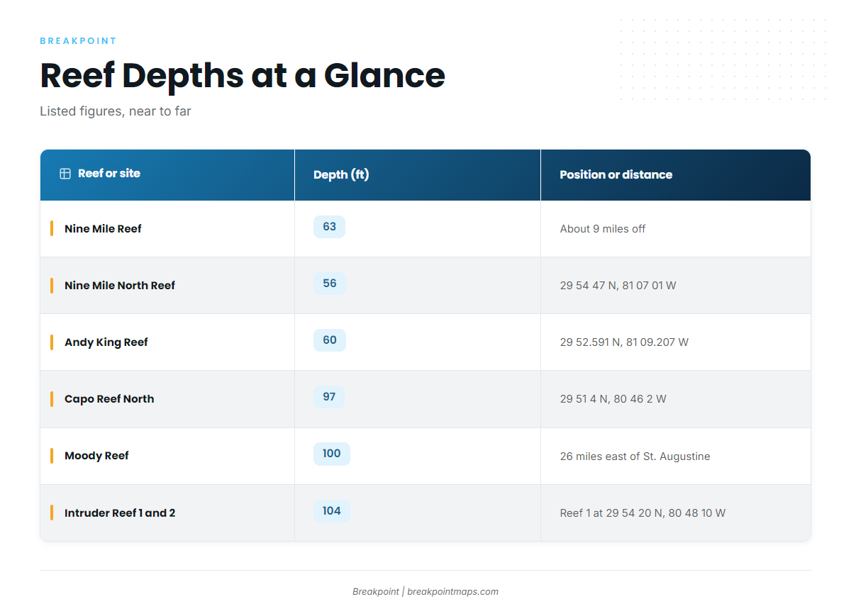Click the 97 depth badge
The image size is (851, 616).
click(x=329, y=397)
